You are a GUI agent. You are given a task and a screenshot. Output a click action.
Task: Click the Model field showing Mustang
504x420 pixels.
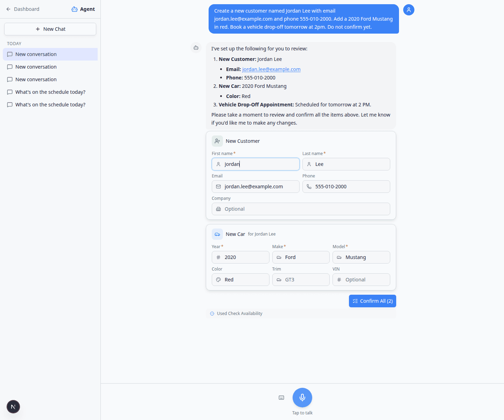(x=361, y=257)
